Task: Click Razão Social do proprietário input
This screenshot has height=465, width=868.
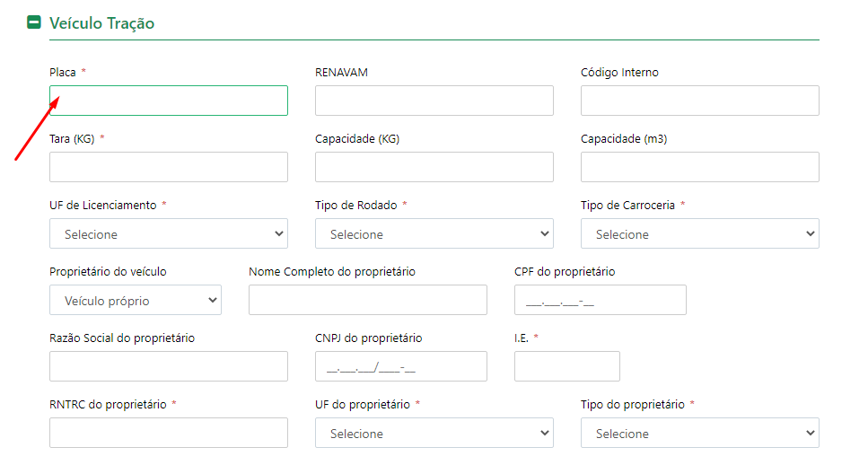Action: [x=169, y=366]
